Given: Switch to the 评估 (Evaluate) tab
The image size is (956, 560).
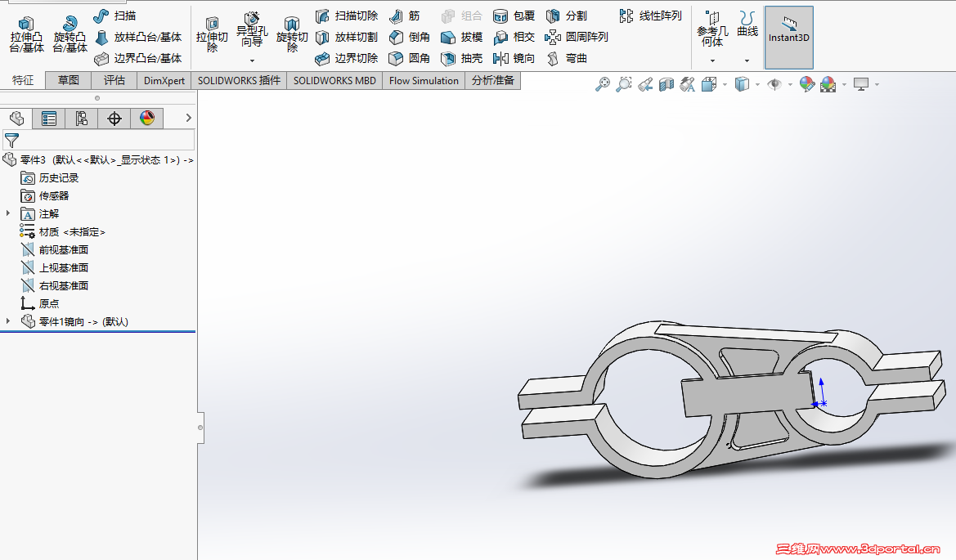Looking at the screenshot, I should pyautogui.click(x=114, y=80).
